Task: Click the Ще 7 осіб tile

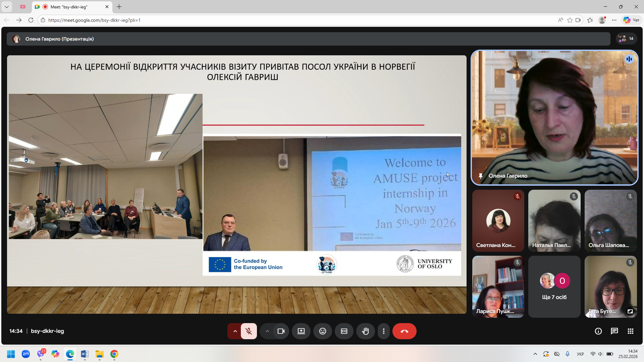Action: coord(554,287)
